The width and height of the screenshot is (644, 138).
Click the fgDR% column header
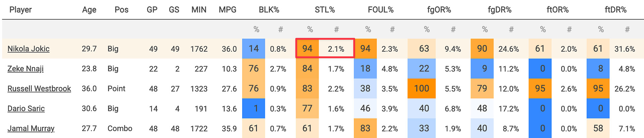[499, 10]
